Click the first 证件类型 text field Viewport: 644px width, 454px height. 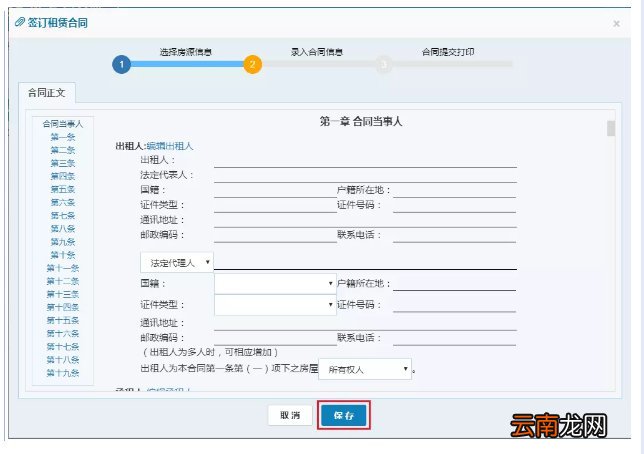275,206
